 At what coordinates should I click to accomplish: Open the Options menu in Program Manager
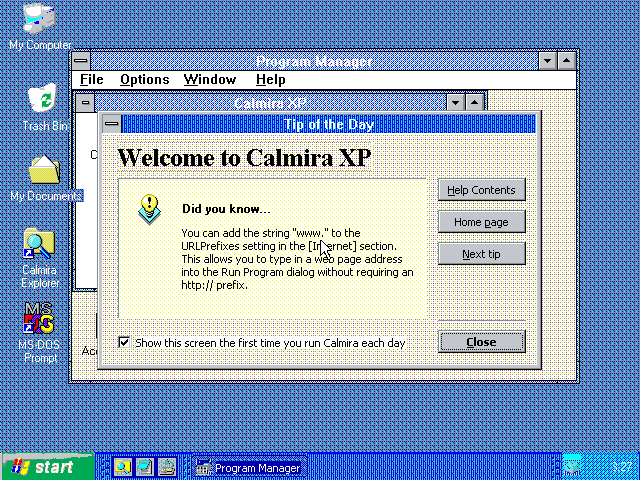[144, 79]
